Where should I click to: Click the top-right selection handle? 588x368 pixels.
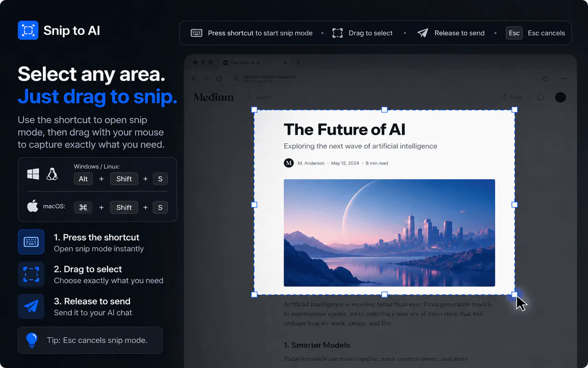(x=514, y=110)
